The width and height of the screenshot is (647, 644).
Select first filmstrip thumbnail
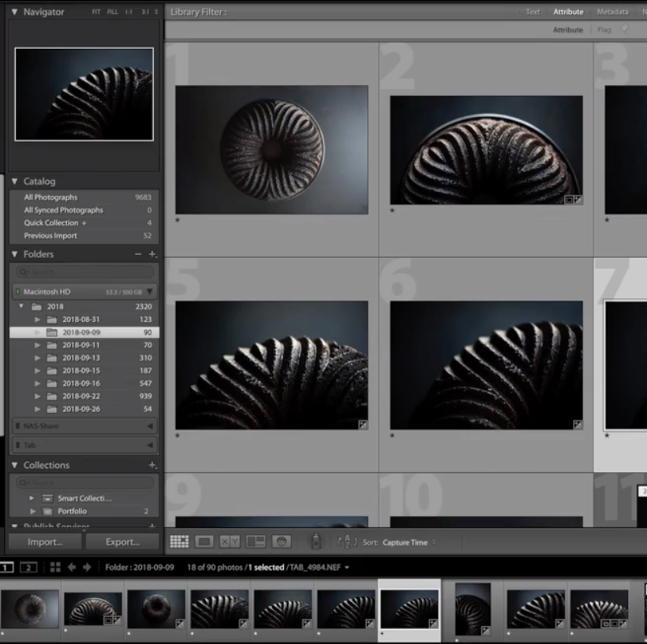(x=29, y=609)
